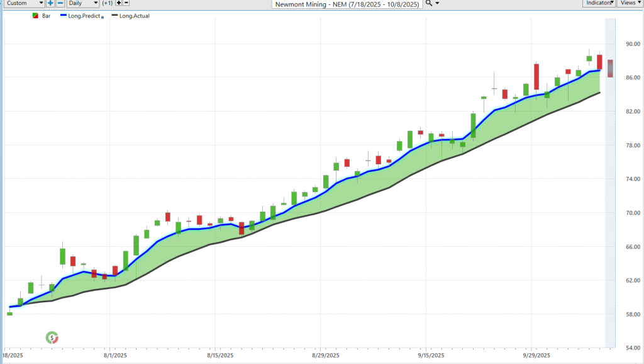Click the (+1) forecast offset label
This screenshot has width=644, height=364.
point(107,3)
